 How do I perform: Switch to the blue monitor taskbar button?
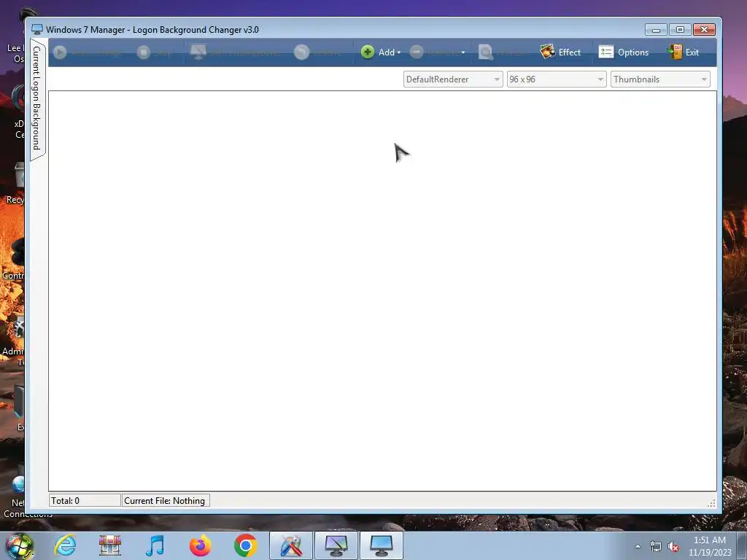click(382, 545)
